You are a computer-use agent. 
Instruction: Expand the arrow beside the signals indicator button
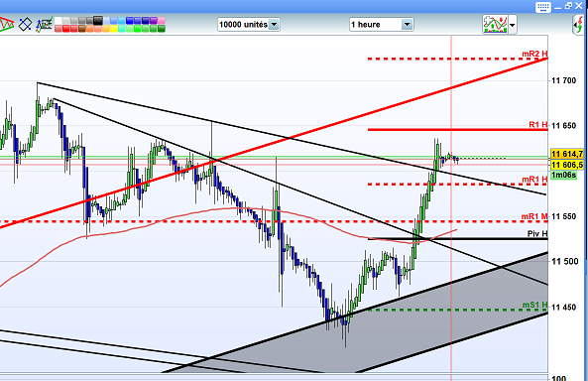[x=513, y=25]
